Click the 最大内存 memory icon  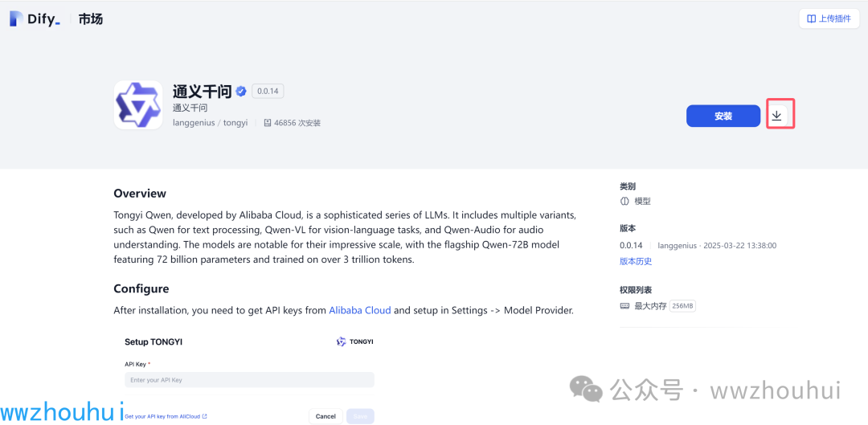pyautogui.click(x=624, y=306)
